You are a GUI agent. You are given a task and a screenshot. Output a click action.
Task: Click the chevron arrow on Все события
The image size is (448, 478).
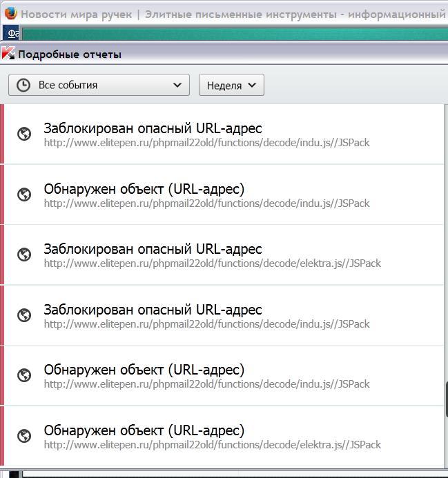(x=178, y=85)
